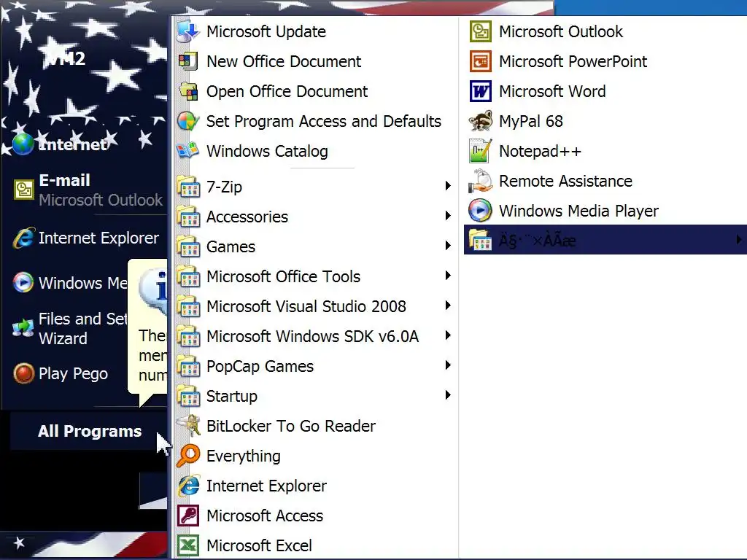Click the BitLocker To Go Reader icon
Viewport: 747px width, 560px height.
188,426
